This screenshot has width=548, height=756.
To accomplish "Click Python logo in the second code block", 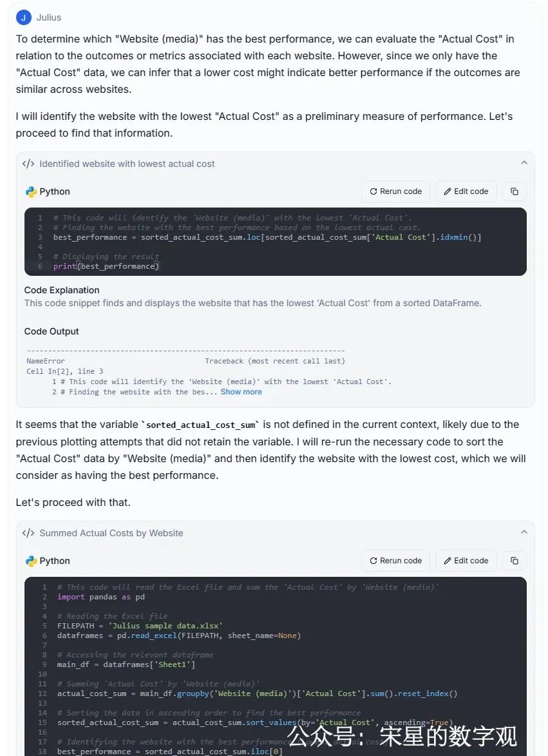I will point(31,561).
